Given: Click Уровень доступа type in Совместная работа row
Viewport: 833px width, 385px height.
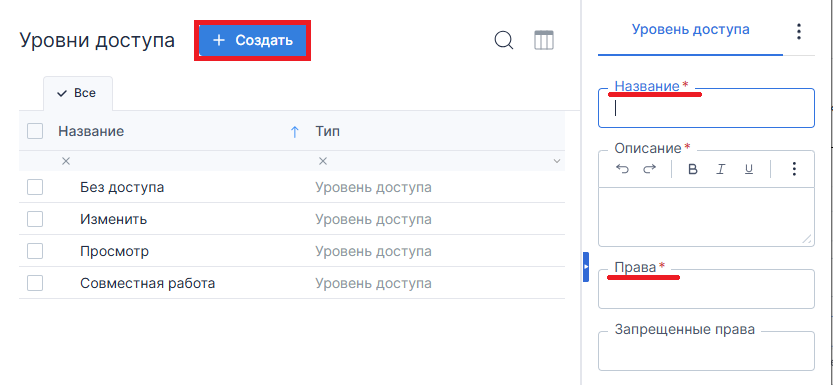Looking at the screenshot, I should (x=373, y=284).
